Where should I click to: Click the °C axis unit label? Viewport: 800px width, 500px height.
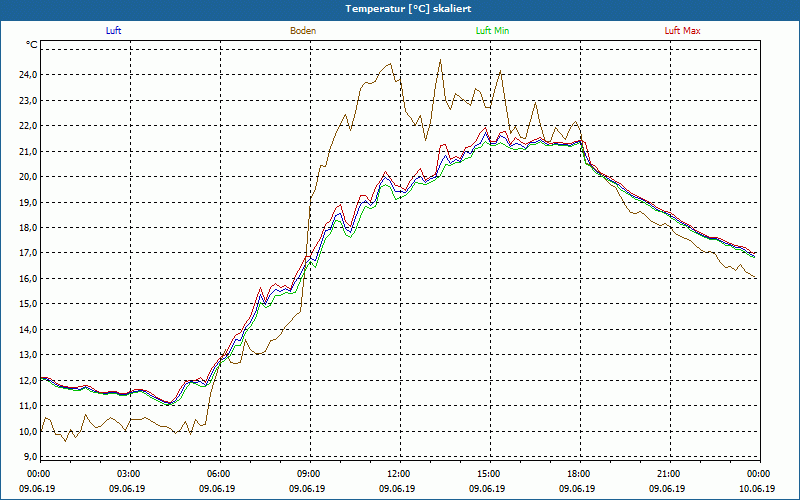[x=31, y=45]
